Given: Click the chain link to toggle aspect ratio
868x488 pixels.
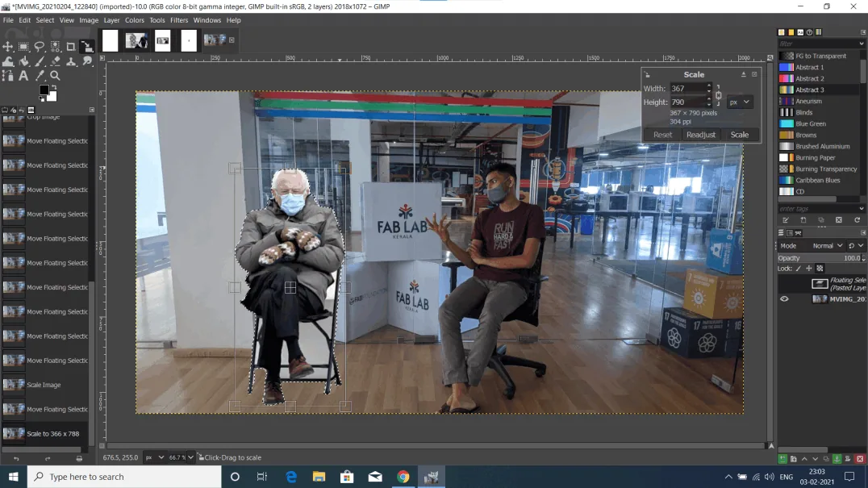Looking at the screenshot, I should pos(719,95).
